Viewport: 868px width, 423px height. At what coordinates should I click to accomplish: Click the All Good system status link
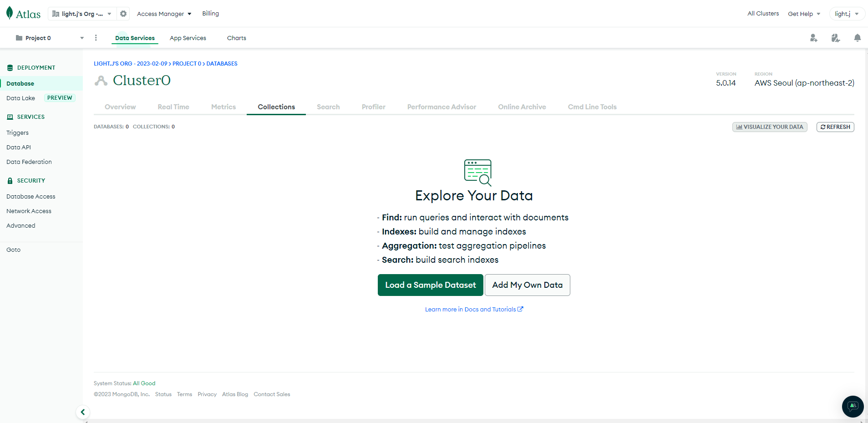point(144,383)
